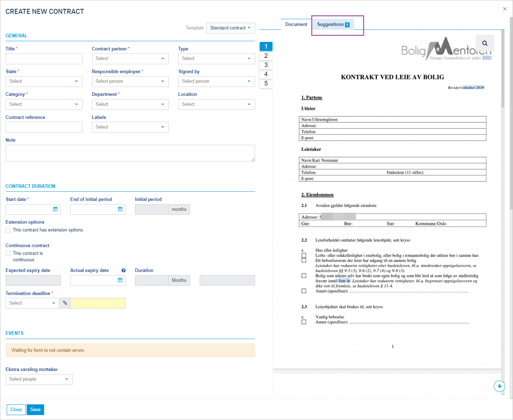Click the link icon beside Termination deadline
Viewport: 513px width, 420px height.
65,303
